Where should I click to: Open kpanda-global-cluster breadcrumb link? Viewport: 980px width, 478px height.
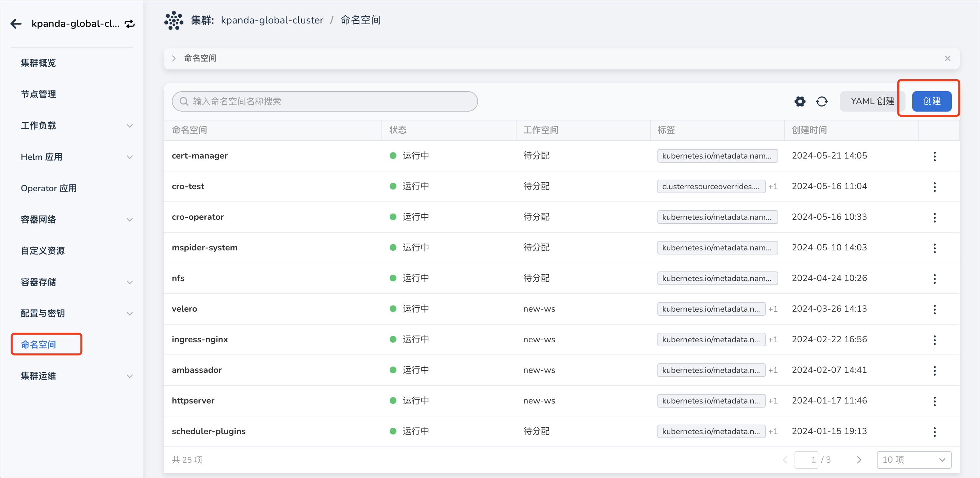(272, 20)
